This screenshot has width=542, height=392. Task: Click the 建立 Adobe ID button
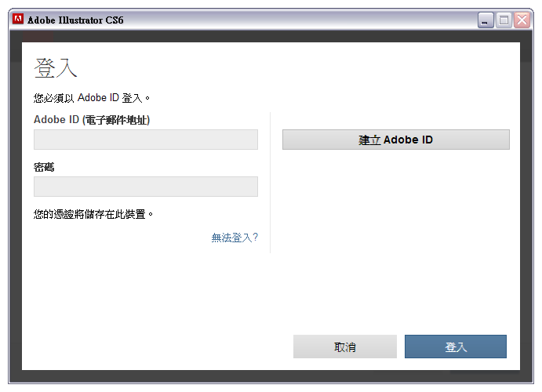pyautogui.click(x=396, y=140)
